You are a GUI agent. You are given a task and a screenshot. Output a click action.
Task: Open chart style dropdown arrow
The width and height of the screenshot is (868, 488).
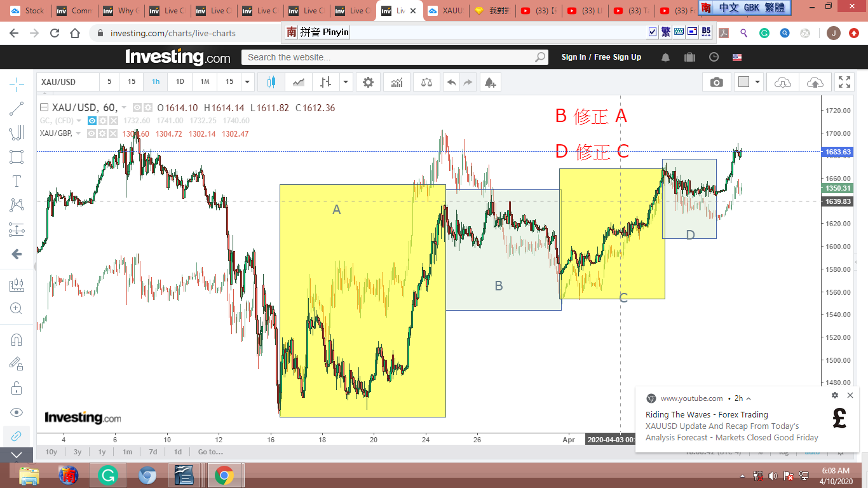tap(346, 82)
